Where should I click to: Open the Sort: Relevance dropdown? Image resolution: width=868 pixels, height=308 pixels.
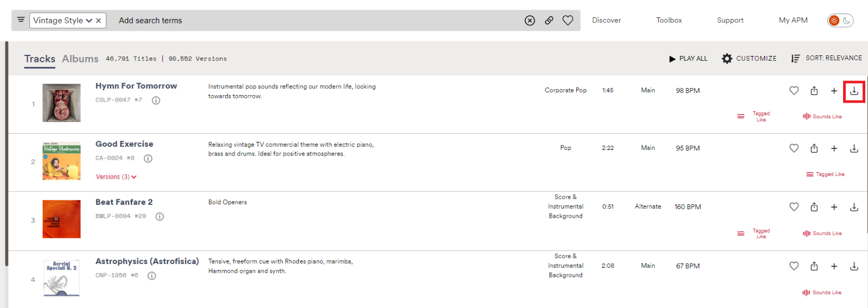(826, 58)
